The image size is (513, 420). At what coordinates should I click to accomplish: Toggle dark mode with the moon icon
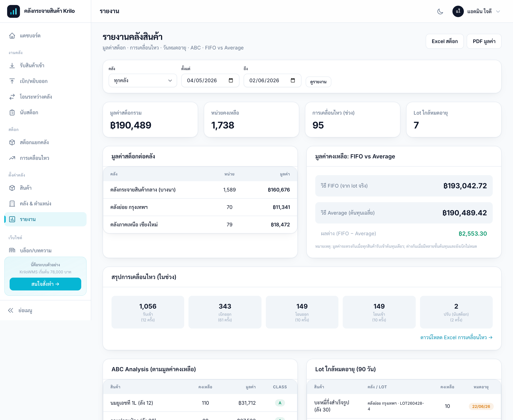tap(440, 11)
